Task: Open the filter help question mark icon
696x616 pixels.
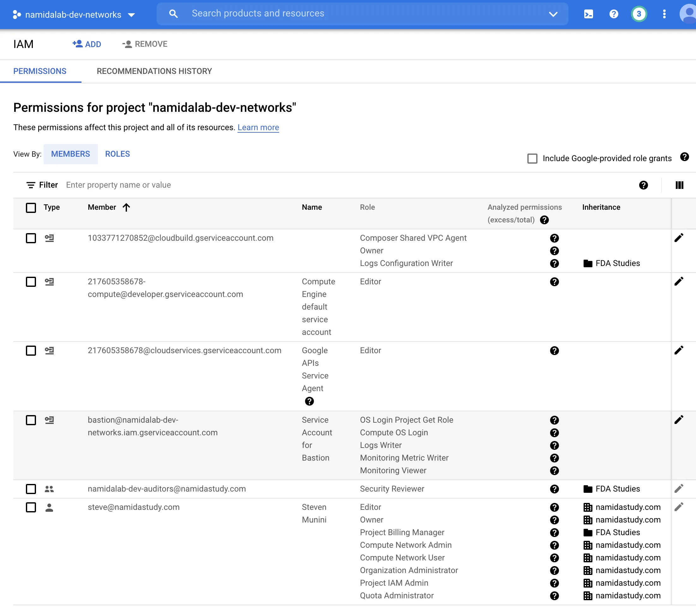Action: click(x=643, y=185)
